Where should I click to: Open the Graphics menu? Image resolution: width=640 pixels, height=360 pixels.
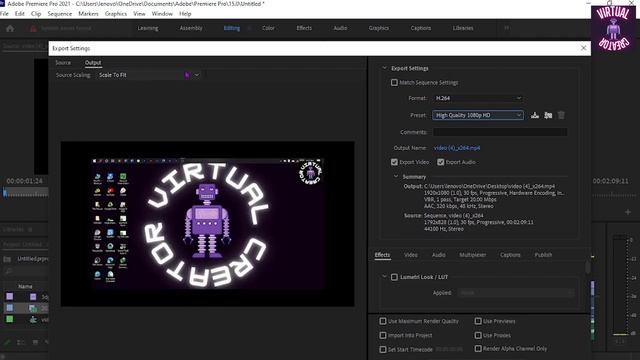click(x=116, y=13)
